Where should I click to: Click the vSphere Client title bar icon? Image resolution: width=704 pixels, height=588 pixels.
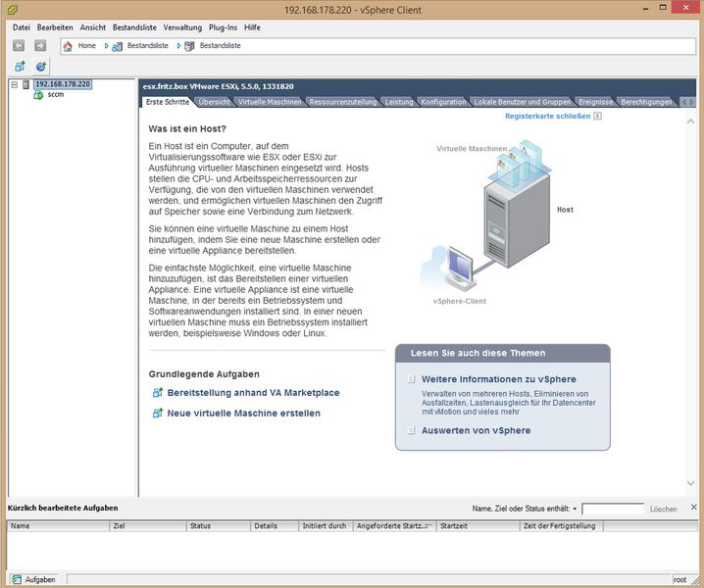pyautogui.click(x=13, y=10)
